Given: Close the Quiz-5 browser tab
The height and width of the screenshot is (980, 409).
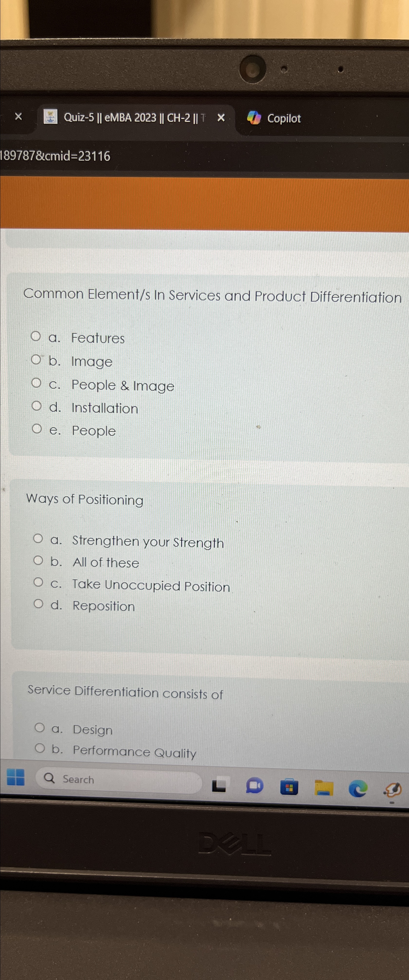Looking at the screenshot, I should click(221, 118).
